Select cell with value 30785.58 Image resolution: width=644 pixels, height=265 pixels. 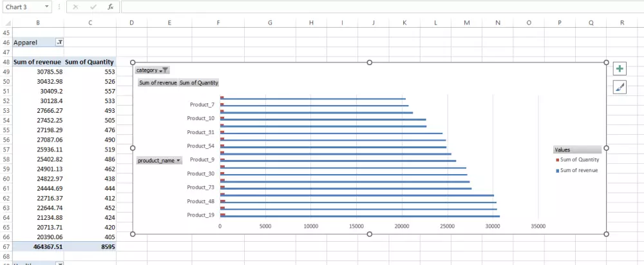pyautogui.click(x=38, y=72)
